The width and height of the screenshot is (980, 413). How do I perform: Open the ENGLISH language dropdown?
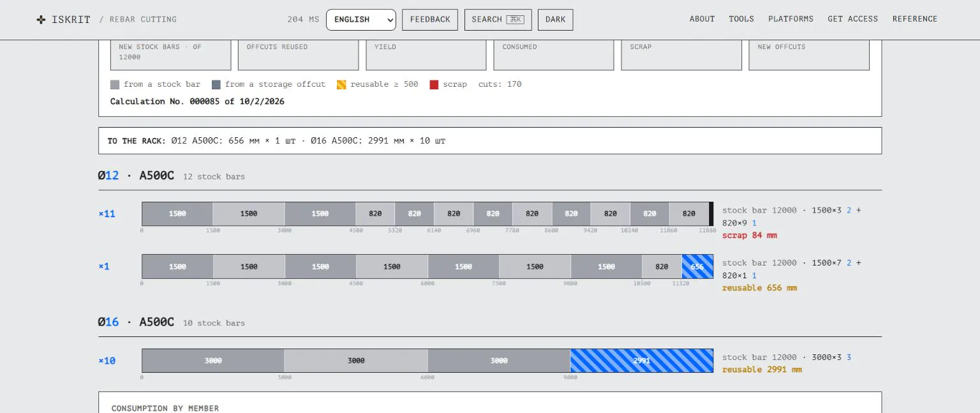(361, 20)
